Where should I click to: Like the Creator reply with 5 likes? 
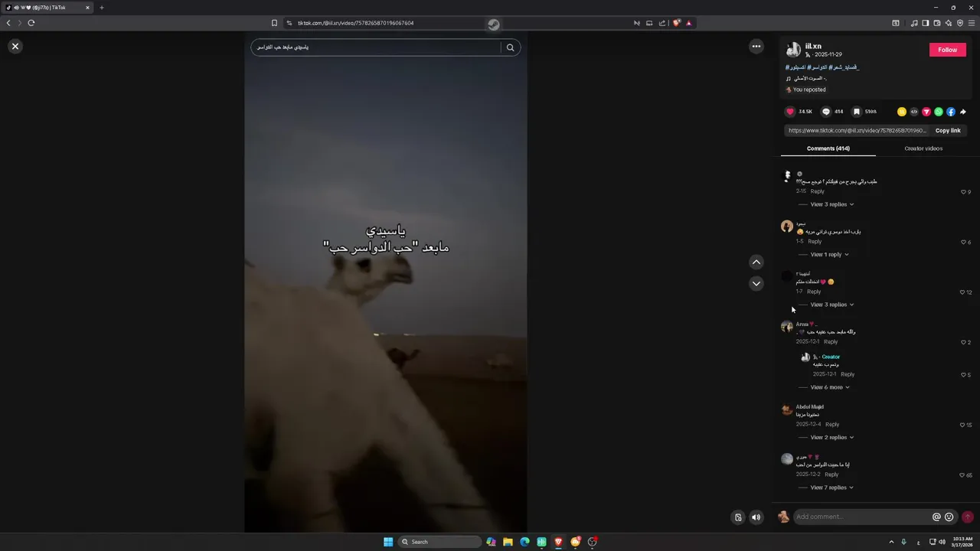(963, 375)
